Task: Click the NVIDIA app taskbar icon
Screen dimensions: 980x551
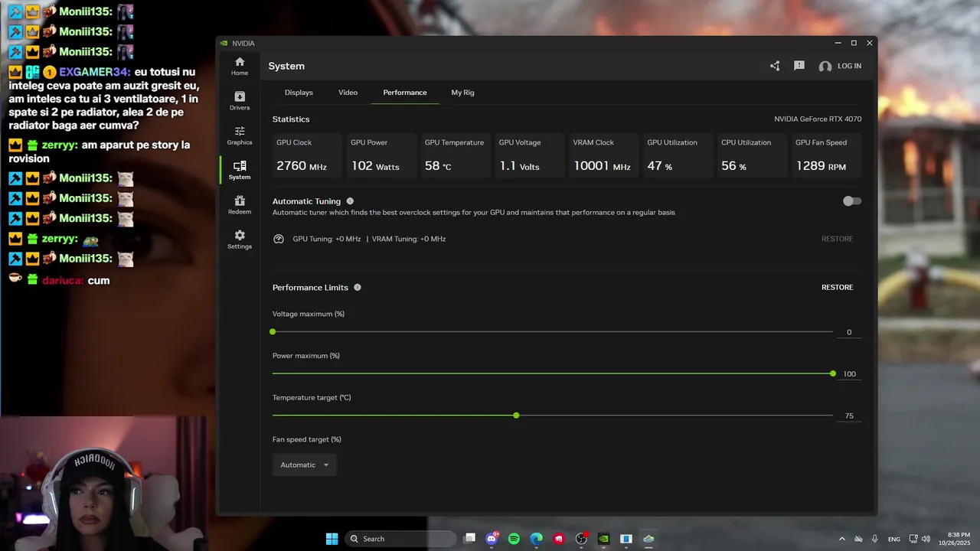Action: coord(603,539)
